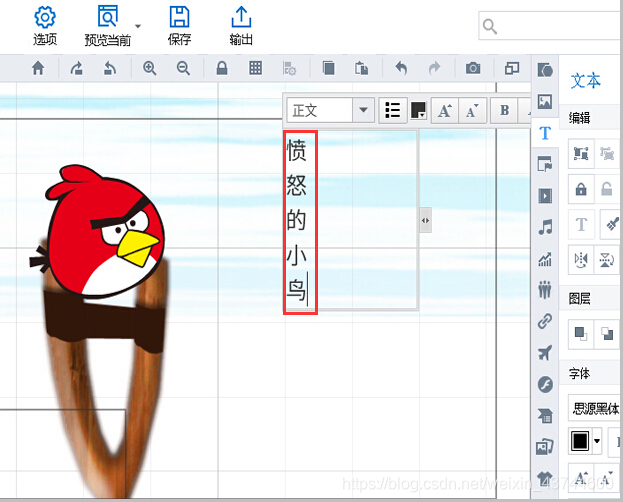Open the frame flag tab in the sidebar
623x502 pixels.
tap(545, 163)
